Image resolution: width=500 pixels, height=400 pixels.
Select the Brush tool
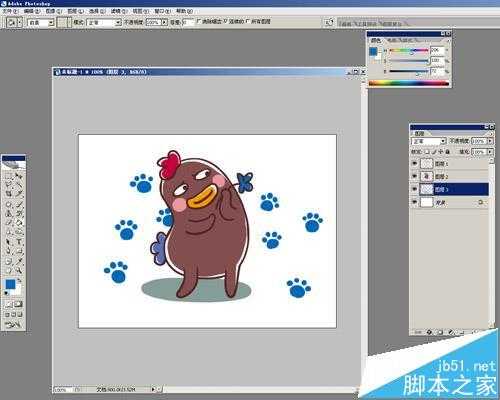[18, 204]
